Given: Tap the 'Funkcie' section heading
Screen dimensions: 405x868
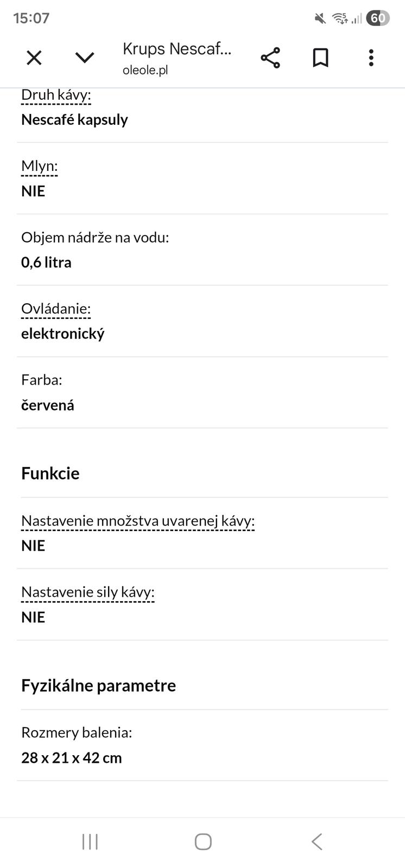Looking at the screenshot, I should [x=50, y=473].
